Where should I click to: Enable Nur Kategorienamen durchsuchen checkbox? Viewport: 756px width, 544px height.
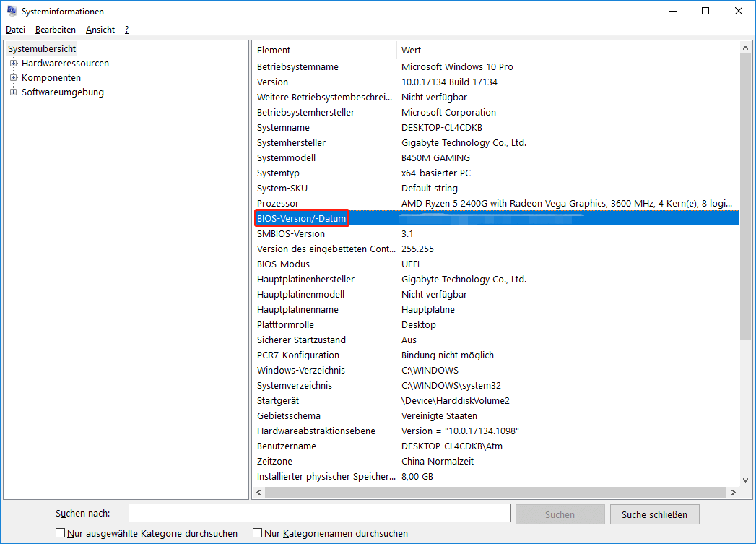click(258, 533)
